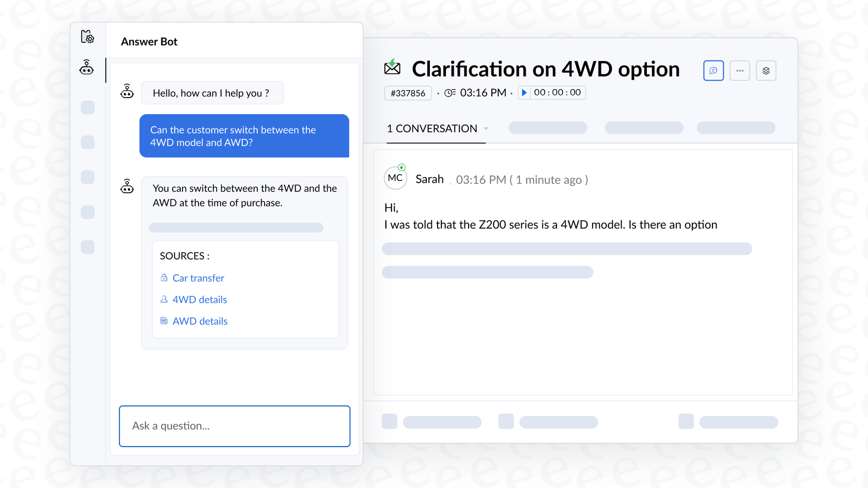Click the person icon beside 4WD details
This screenshot has width=868, height=488.
[163, 299]
